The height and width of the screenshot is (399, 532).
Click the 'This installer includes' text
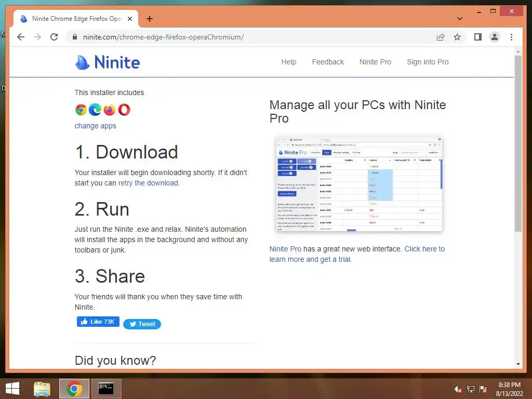tap(109, 92)
